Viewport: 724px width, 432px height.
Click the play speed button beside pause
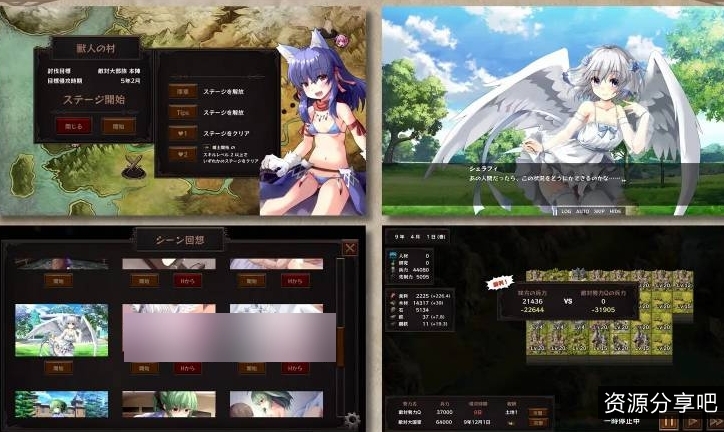693,422
